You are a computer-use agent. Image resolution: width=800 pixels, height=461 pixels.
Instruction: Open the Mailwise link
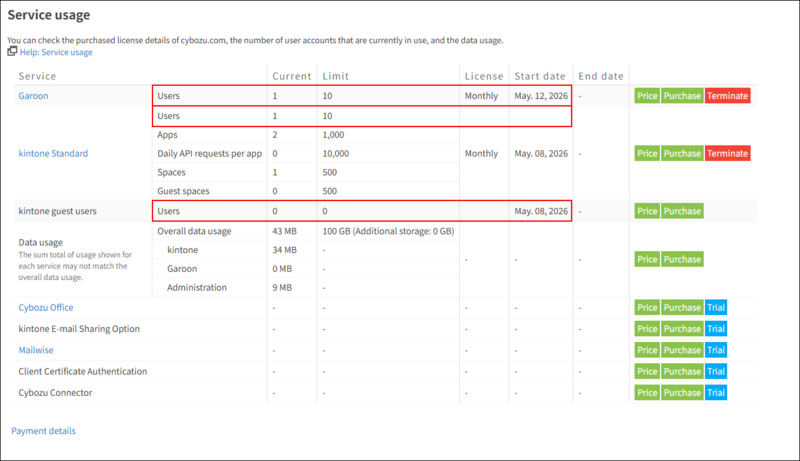pyautogui.click(x=36, y=350)
